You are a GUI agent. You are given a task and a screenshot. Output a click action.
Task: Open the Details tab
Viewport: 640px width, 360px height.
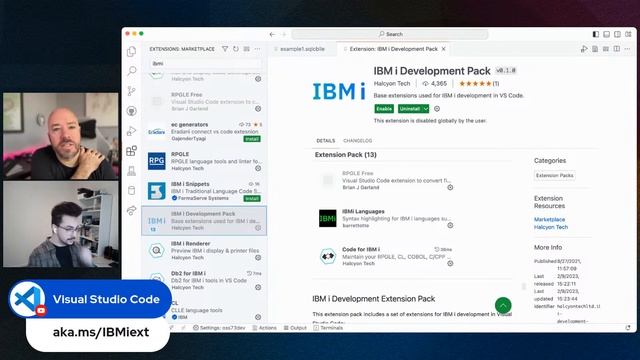(x=326, y=141)
